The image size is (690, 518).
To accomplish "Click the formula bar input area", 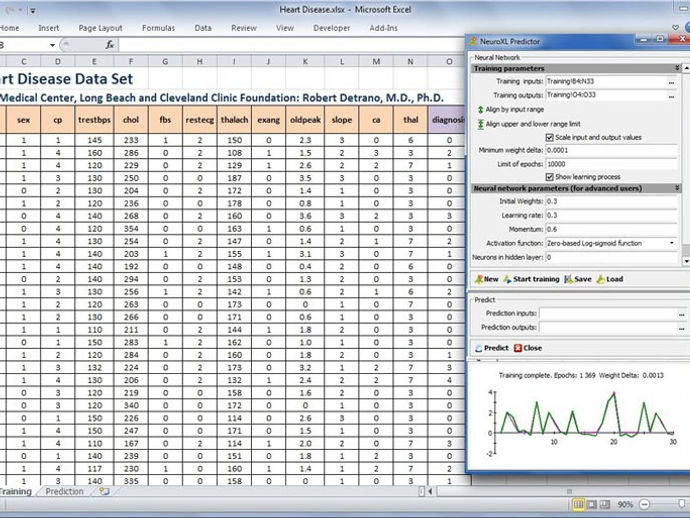I will click(x=290, y=45).
